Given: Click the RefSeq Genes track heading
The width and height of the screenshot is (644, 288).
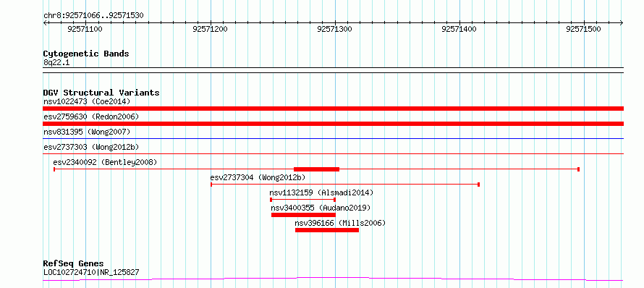Looking at the screenshot, I should pos(74,263).
